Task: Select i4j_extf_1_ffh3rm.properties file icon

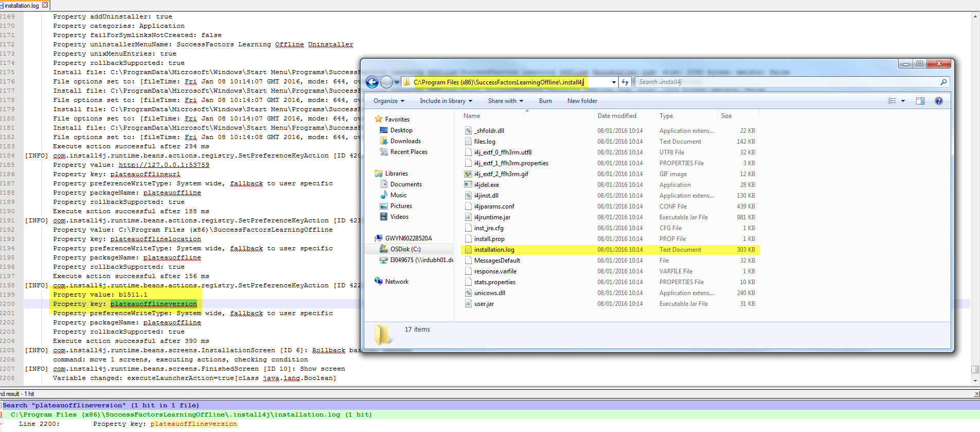Action: (468, 163)
